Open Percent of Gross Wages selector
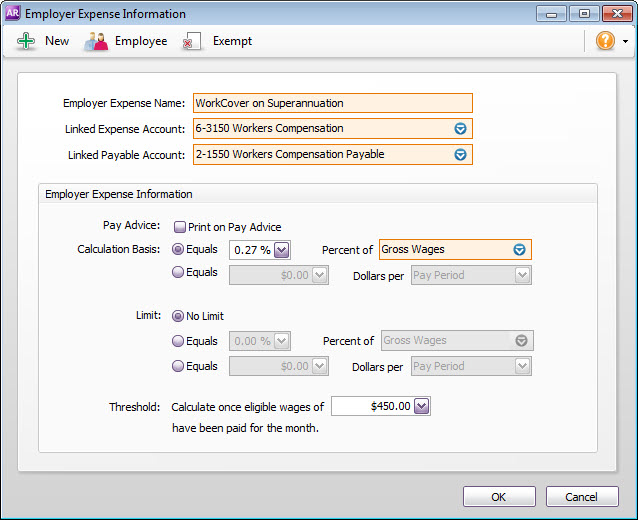 (x=519, y=250)
